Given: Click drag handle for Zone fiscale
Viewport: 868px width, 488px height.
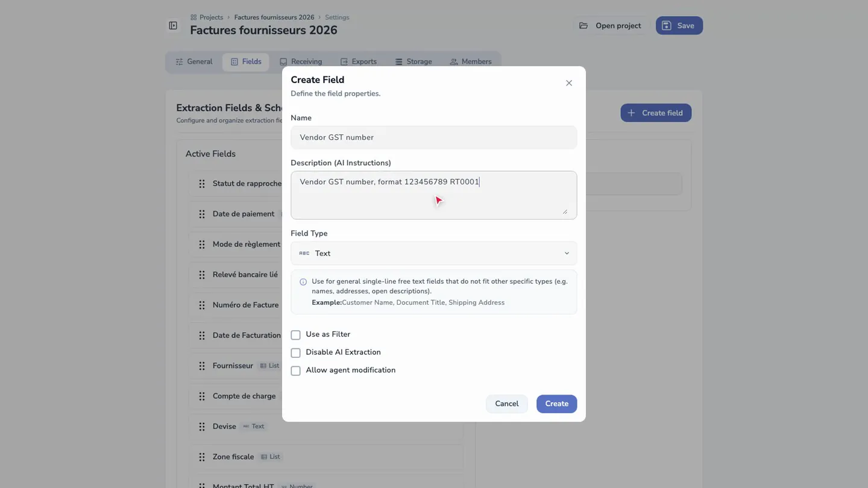Looking at the screenshot, I should tap(202, 457).
